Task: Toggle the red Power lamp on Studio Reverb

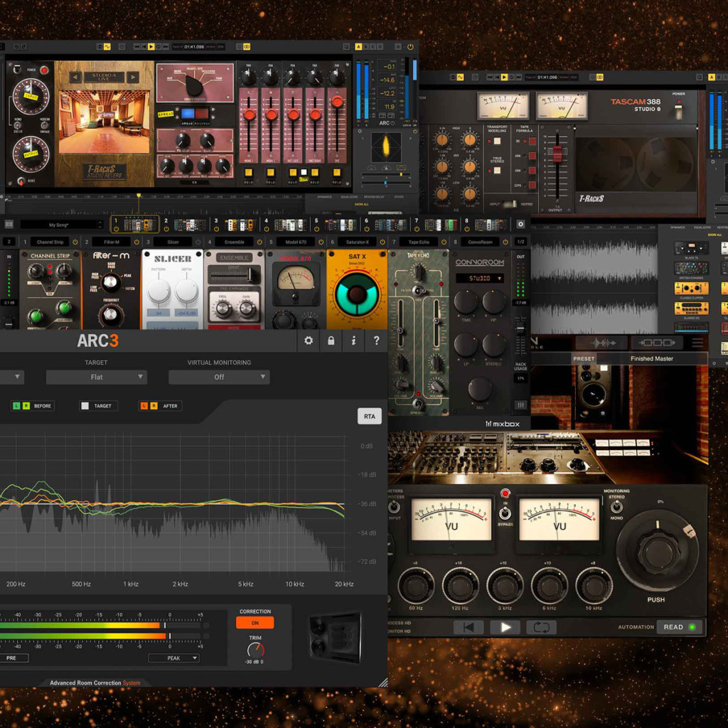Action: pos(44,70)
